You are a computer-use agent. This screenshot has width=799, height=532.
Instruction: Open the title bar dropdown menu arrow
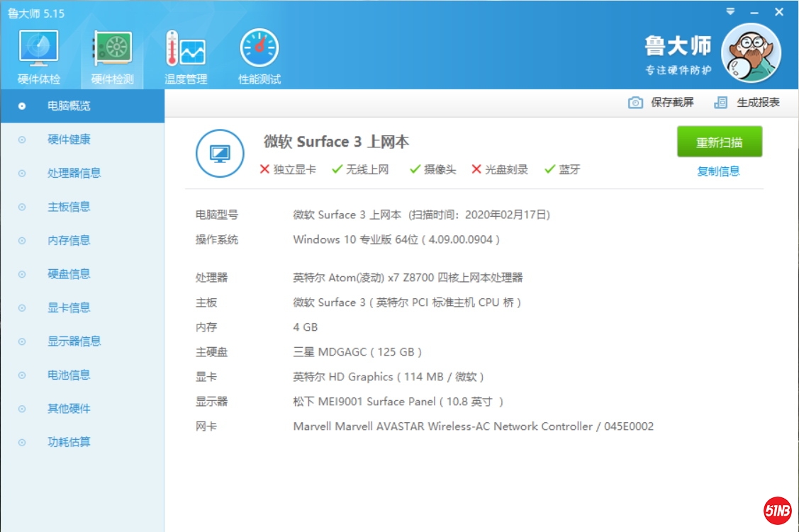(x=731, y=12)
